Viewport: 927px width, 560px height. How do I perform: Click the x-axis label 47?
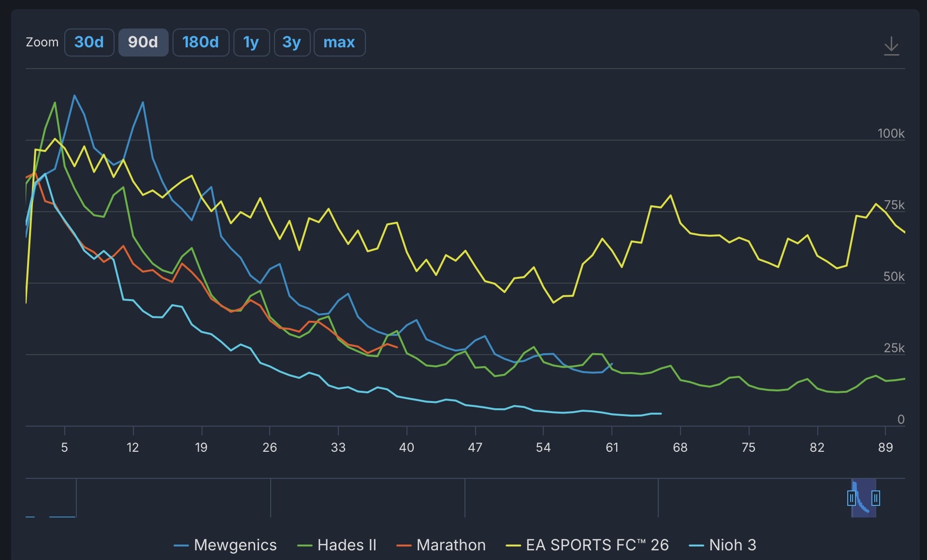(x=475, y=447)
